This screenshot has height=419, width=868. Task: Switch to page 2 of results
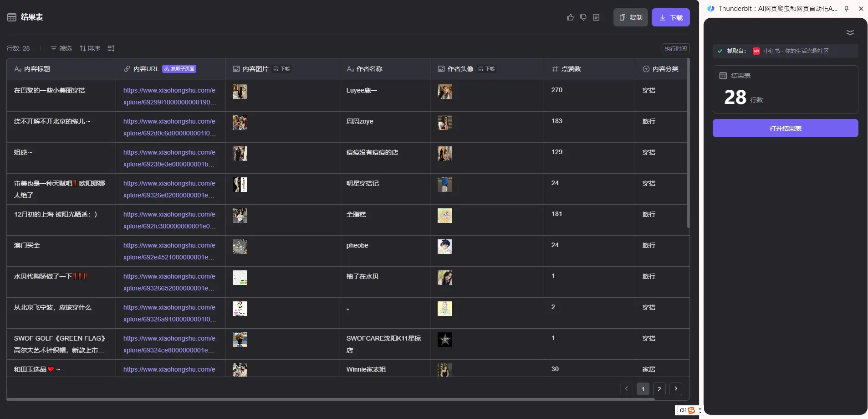coord(659,389)
